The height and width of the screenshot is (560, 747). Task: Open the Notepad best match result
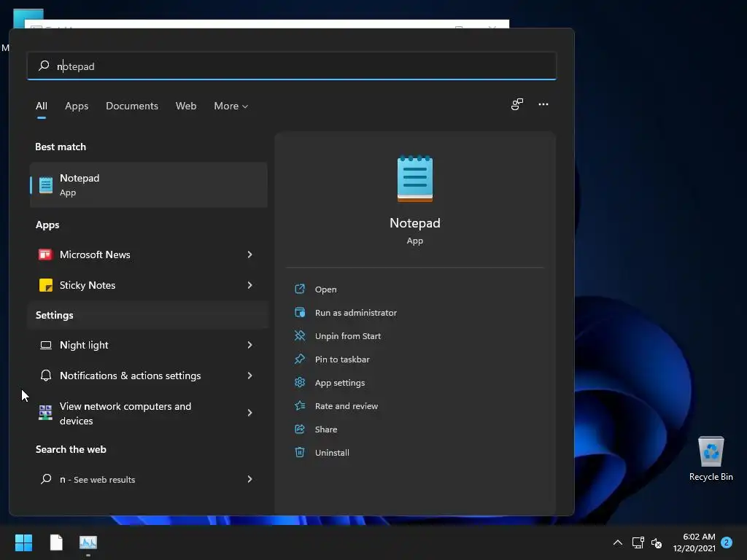click(149, 184)
